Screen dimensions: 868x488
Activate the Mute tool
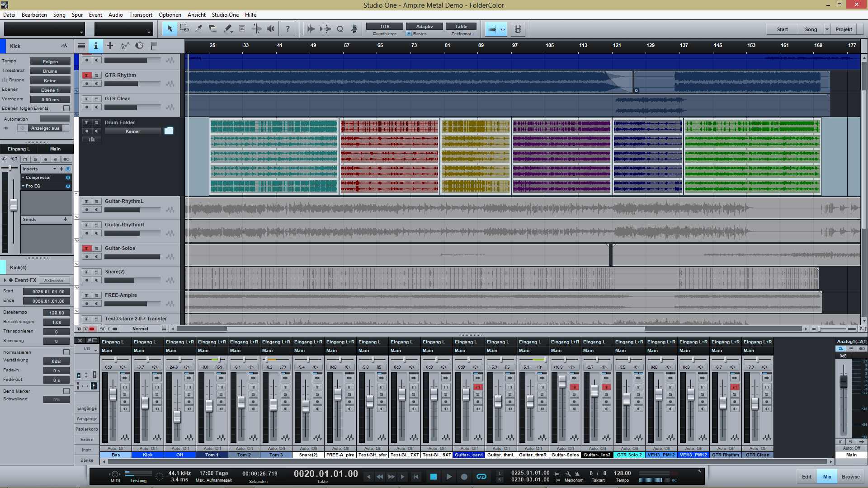242,29
